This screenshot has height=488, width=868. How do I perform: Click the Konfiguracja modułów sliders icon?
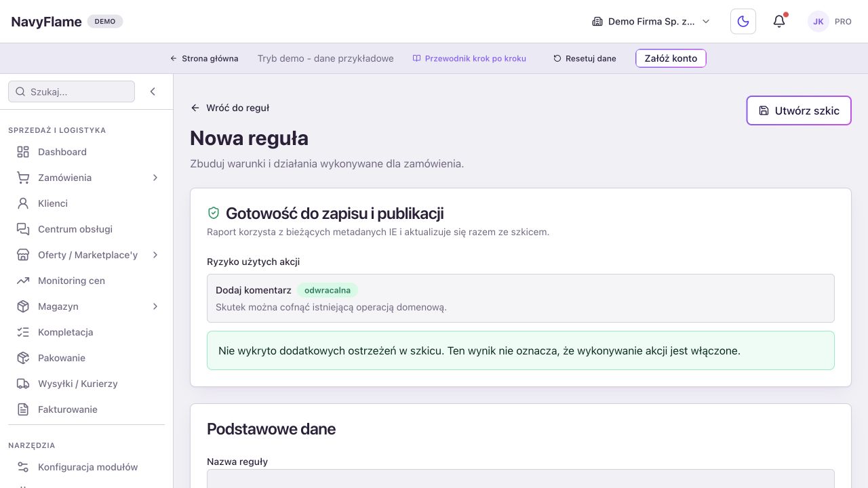[23, 467]
